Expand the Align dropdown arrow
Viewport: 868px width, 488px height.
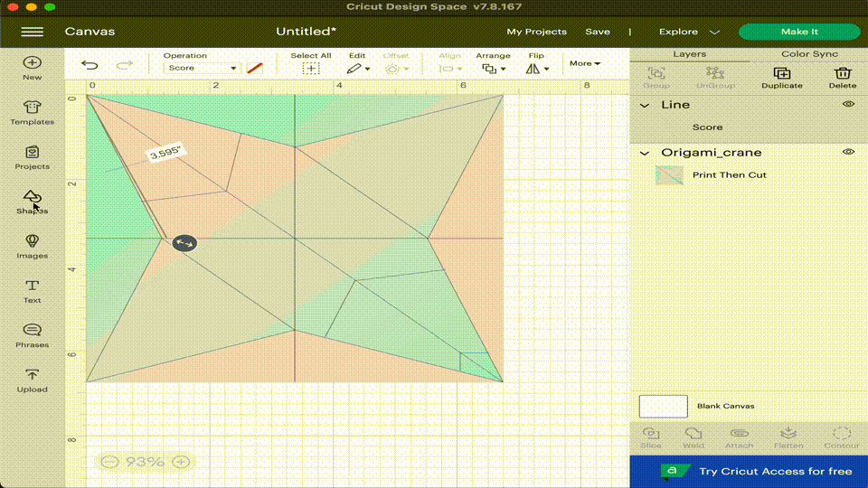(459, 70)
